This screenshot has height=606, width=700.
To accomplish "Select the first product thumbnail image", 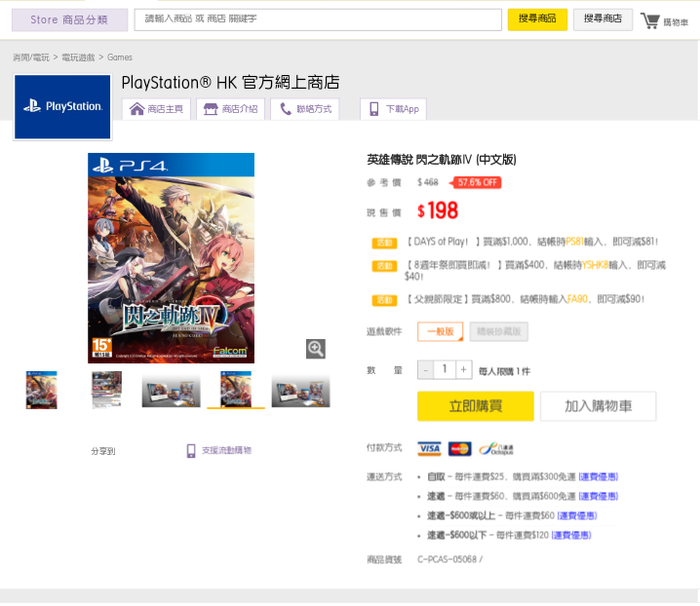I will click(x=42, y=390).
